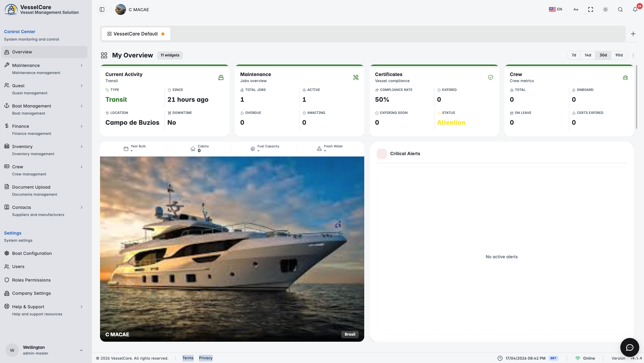Open notifications bell with 24 badge
The width and height of the screenshot is (644, 363).
[635, 9]
